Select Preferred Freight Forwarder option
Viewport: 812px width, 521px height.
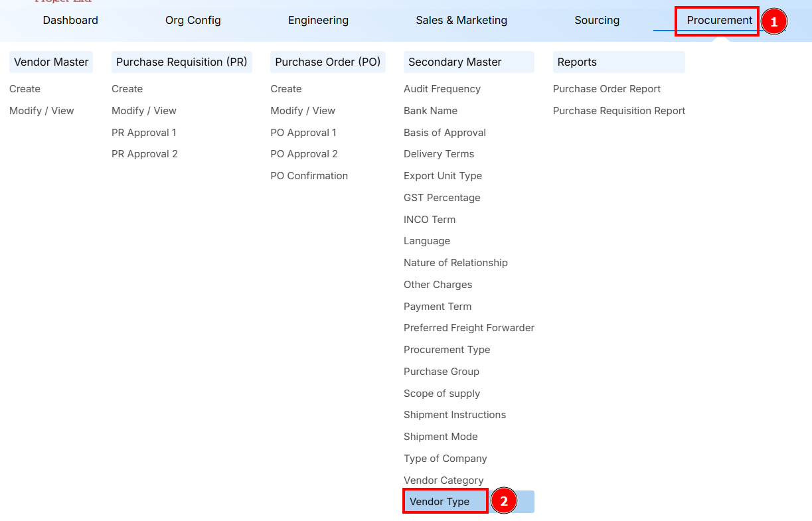tap(469, 327)
